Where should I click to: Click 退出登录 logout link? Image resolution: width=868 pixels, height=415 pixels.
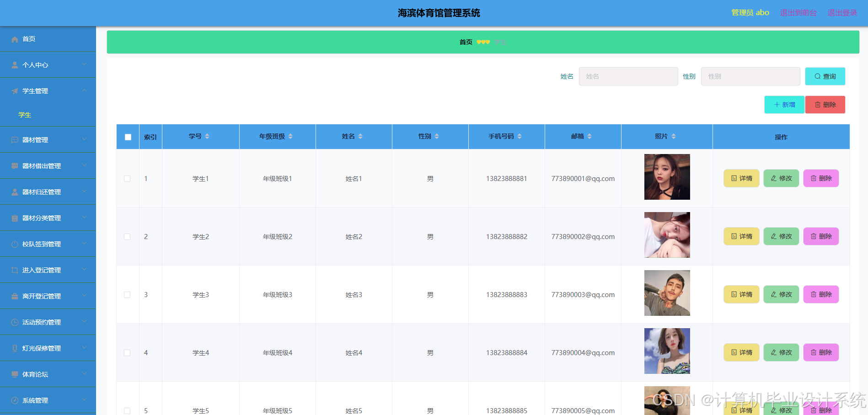(x=842, y=13)
